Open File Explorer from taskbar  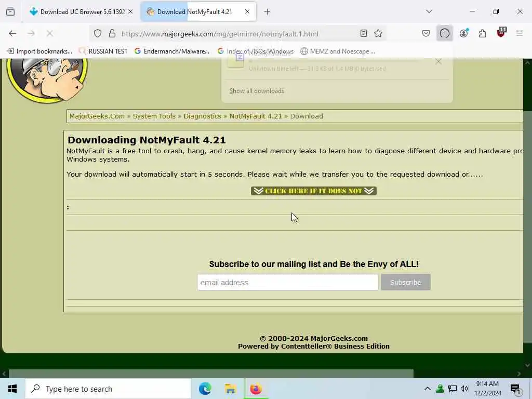click(230, 389)
